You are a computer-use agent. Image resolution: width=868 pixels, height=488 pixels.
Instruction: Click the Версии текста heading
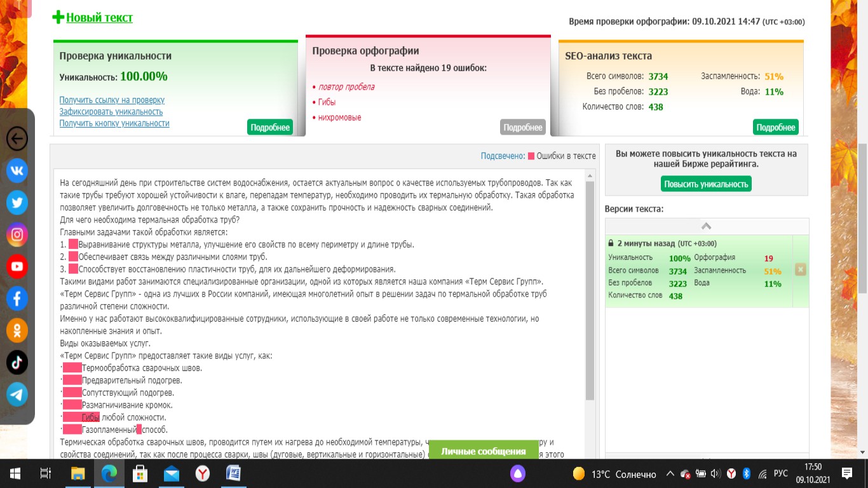click(634, 209)
